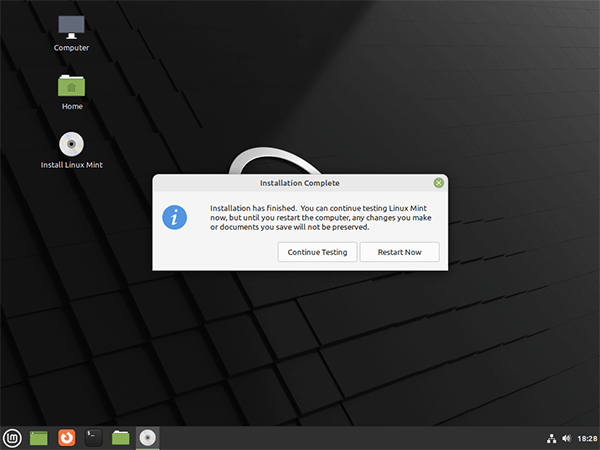
Task: Click the blue information icon in dialog
Action: (175, 216)
